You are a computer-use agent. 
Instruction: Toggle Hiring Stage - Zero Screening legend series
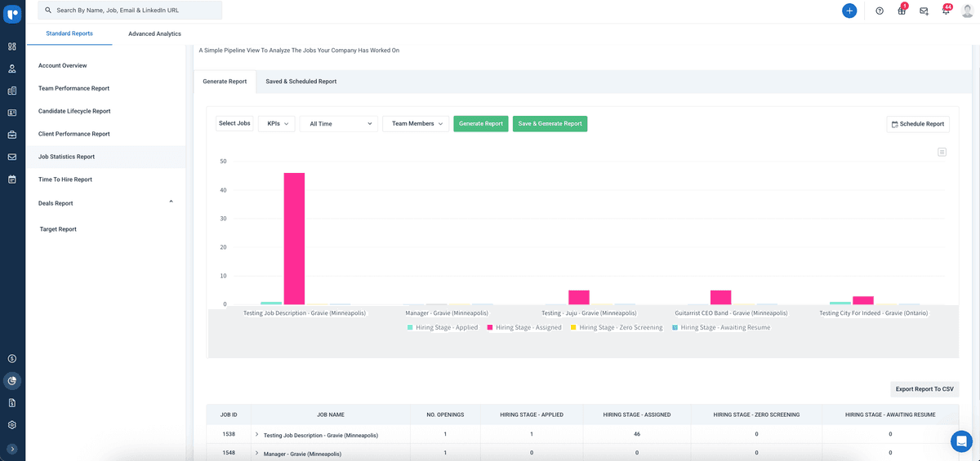(x=616, y=327)
